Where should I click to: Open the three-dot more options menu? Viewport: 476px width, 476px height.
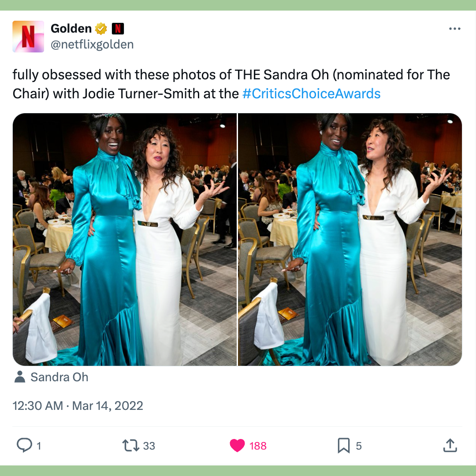coord(454,29)
